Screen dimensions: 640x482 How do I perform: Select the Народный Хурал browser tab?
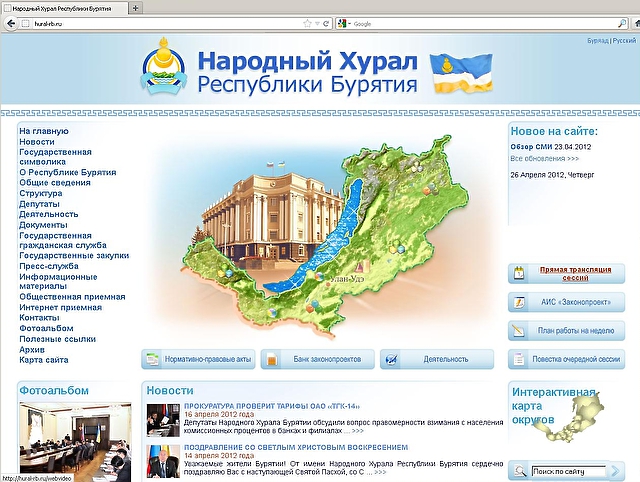[x=65, y=8]
